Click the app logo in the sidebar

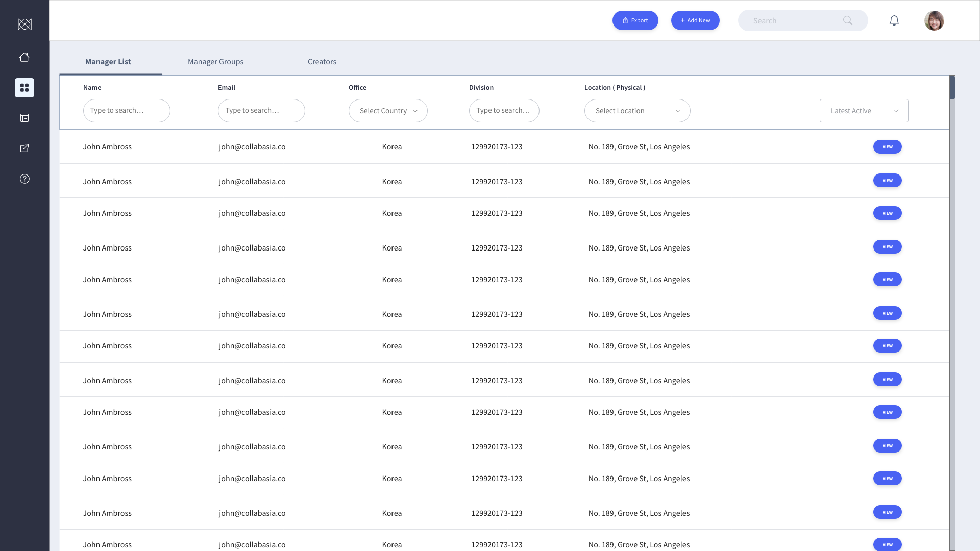(24, 24)
